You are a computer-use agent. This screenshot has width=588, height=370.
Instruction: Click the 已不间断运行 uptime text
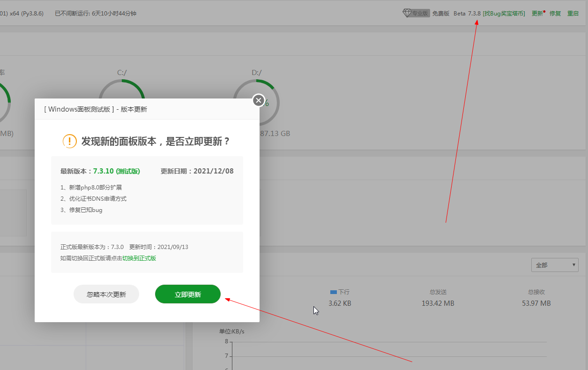click(x=96, y=14)
